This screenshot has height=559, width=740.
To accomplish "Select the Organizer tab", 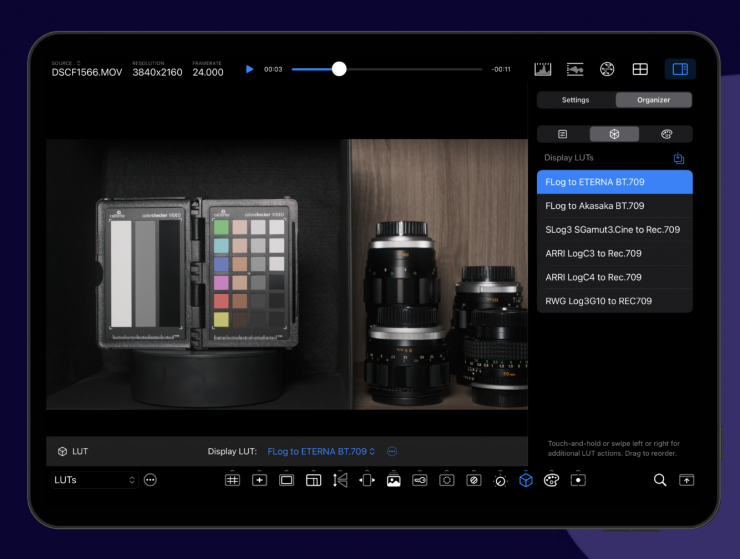I will tap(653, 100).
